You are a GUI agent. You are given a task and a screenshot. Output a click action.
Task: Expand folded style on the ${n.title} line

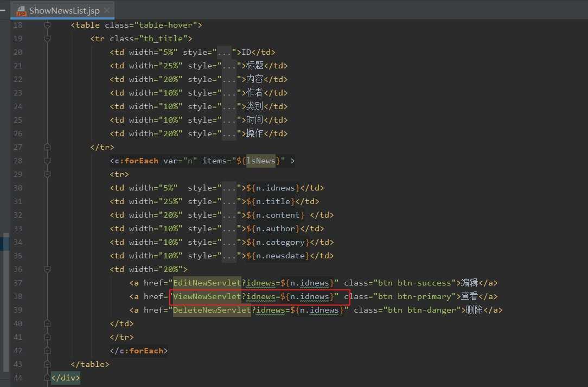(229, 201)
